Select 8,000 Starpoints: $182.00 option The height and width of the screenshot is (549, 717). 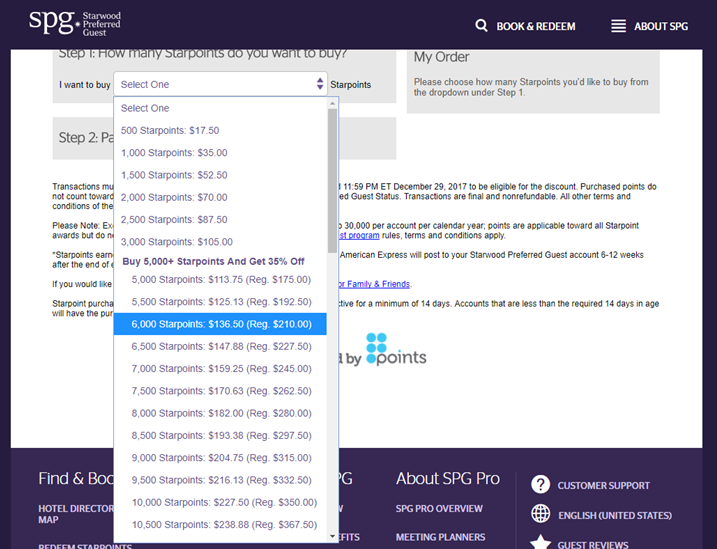[x=222, y=413]
